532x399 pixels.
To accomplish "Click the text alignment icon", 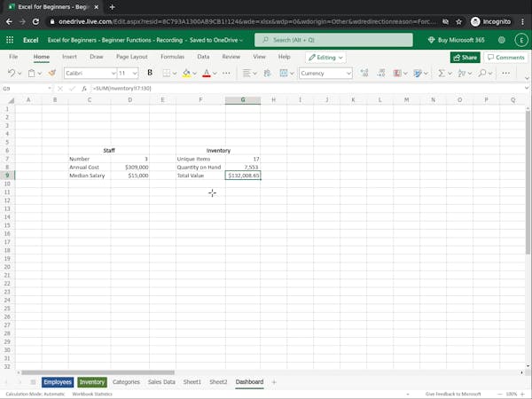I will tap(246, 73).
